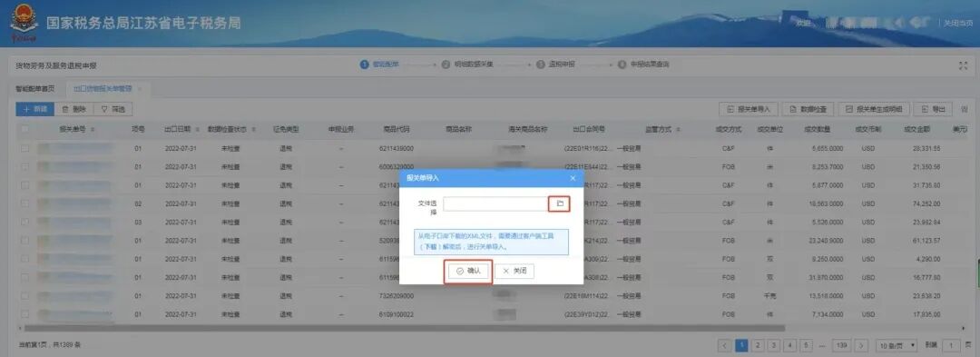This screenshot has height=357, width=980.
Task: Sort by the 数据检查状态 column sort icon
Action: [254, 129]
